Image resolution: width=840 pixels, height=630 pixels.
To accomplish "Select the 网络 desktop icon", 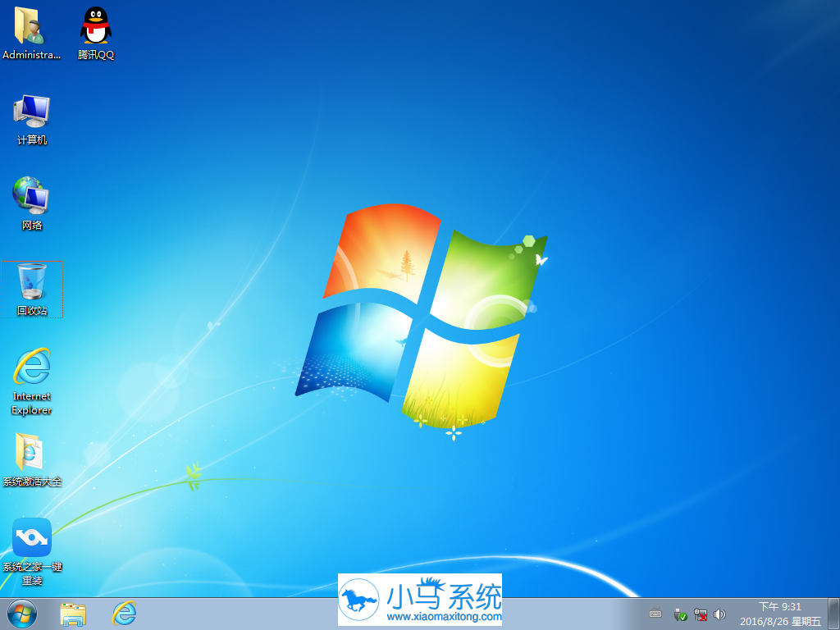I will tap(32, 203).
